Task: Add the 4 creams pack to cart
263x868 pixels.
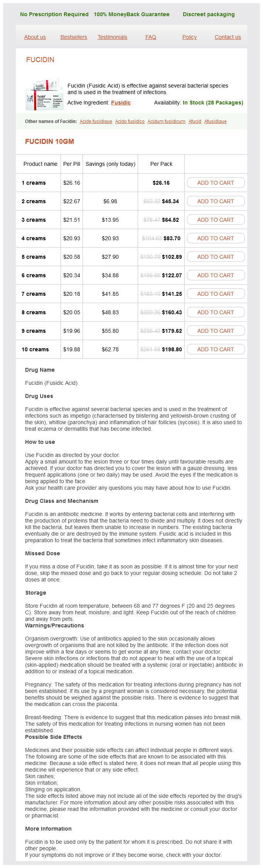Action: [216, 238]
